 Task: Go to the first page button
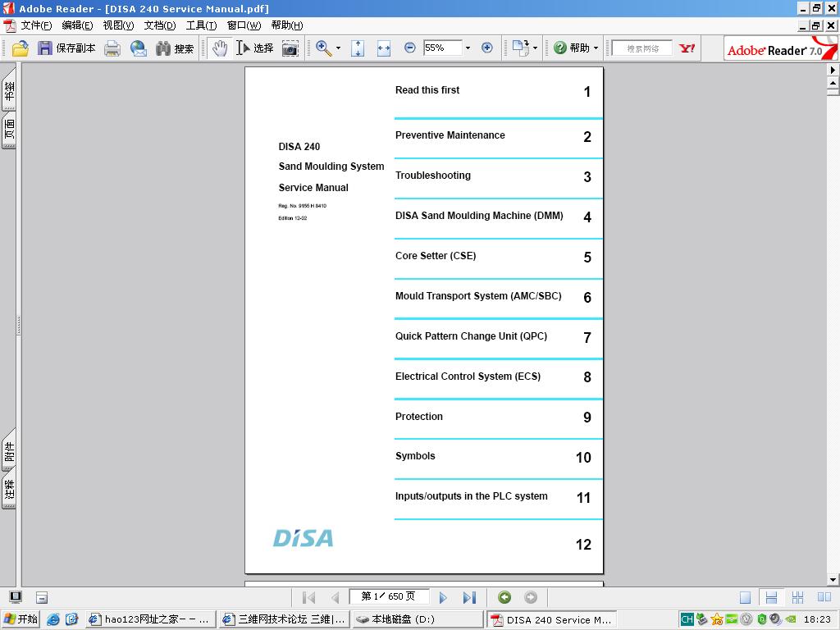(x=309, y=597)
